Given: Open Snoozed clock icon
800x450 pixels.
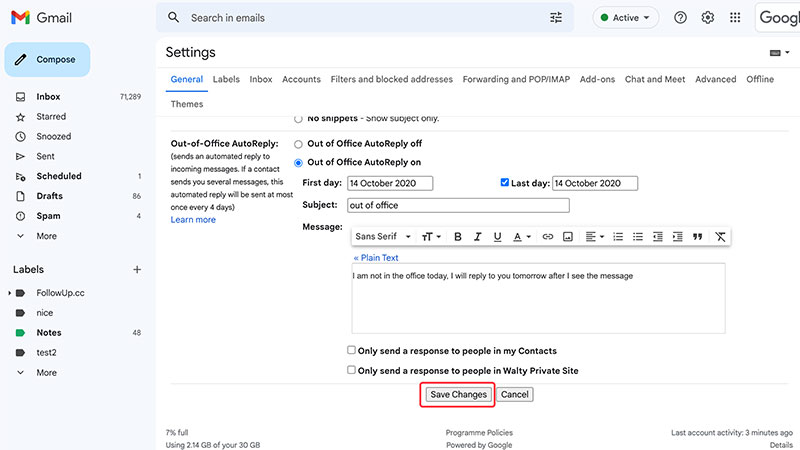Looking at the screenshot, I should 20,136.
